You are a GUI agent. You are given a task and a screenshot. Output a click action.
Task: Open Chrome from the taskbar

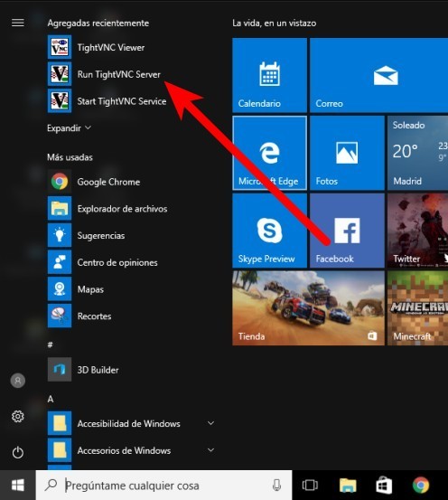421,486
